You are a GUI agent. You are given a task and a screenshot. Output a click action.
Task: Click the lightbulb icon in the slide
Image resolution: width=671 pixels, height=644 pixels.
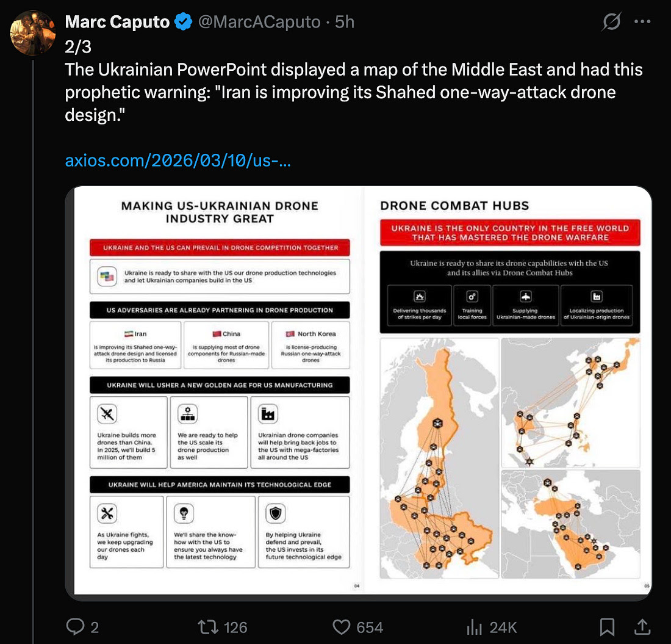183,514
